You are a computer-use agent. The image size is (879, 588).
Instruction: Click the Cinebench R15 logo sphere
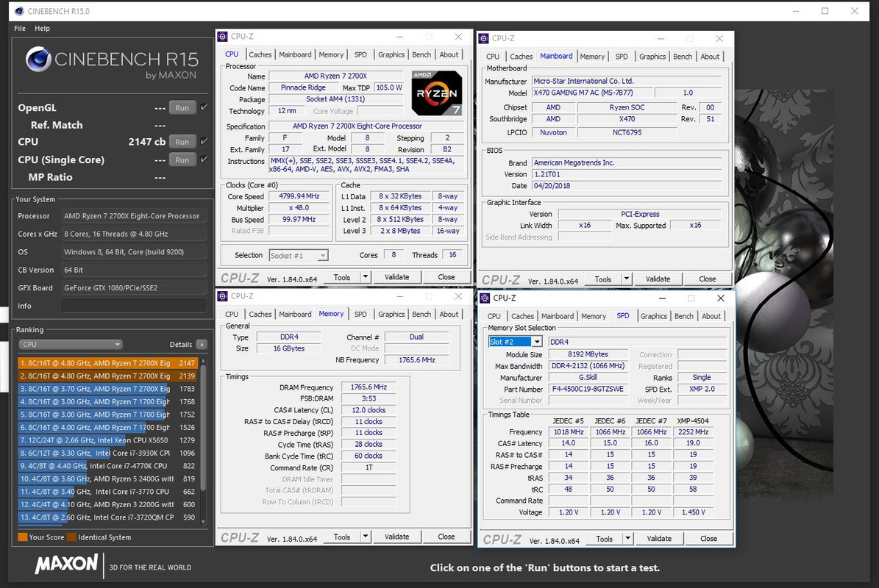pos(39,60)
